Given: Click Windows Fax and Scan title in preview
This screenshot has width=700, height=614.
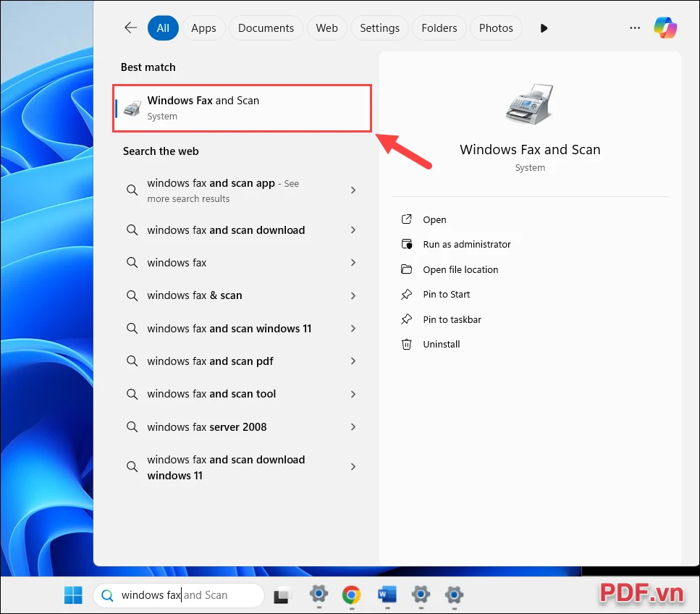Looking at the screenshot, I should coord(530,150).
